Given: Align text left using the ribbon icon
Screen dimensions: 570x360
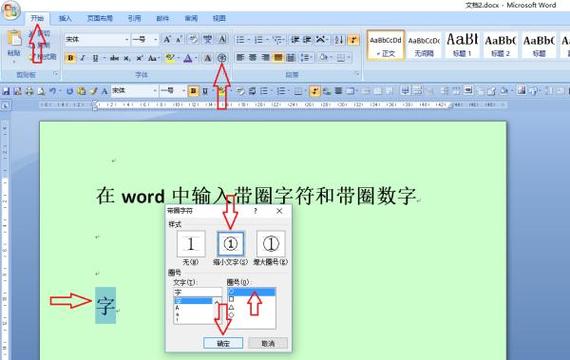Looking at the screenshot, I should 240,57.
